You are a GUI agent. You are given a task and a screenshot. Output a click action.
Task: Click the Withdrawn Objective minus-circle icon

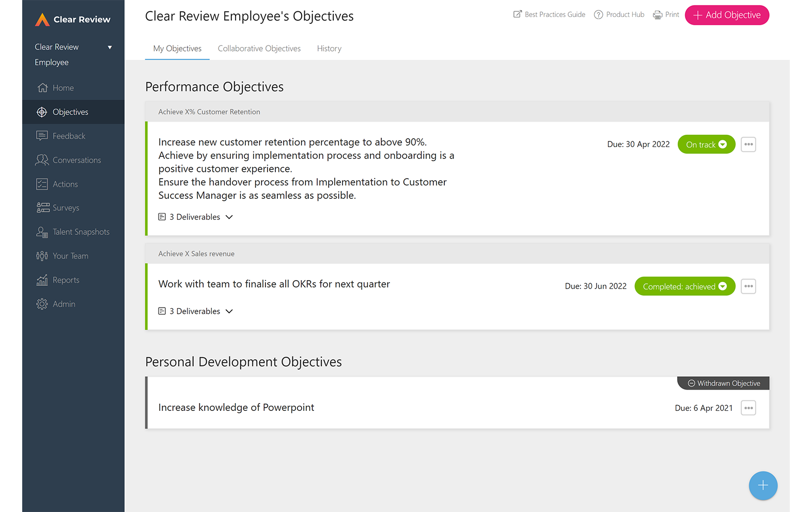(691, 383)
